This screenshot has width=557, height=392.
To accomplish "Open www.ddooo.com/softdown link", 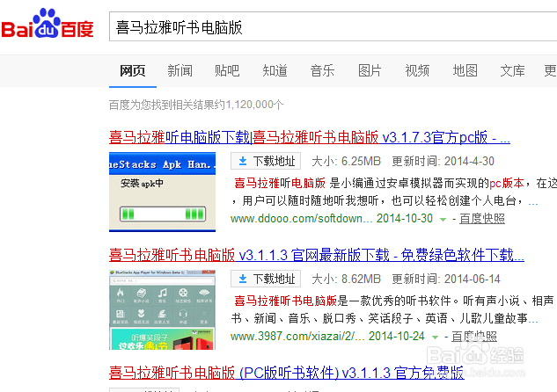I will [x=301, y=218].
